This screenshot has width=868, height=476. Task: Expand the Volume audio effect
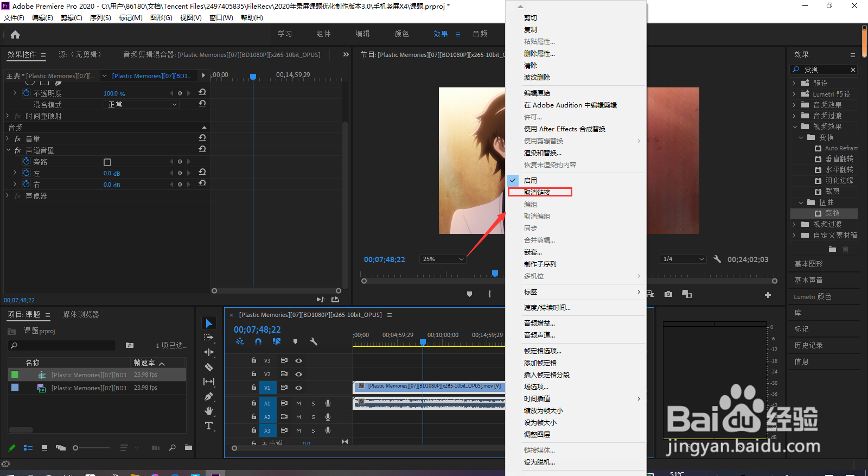[8, 138]
